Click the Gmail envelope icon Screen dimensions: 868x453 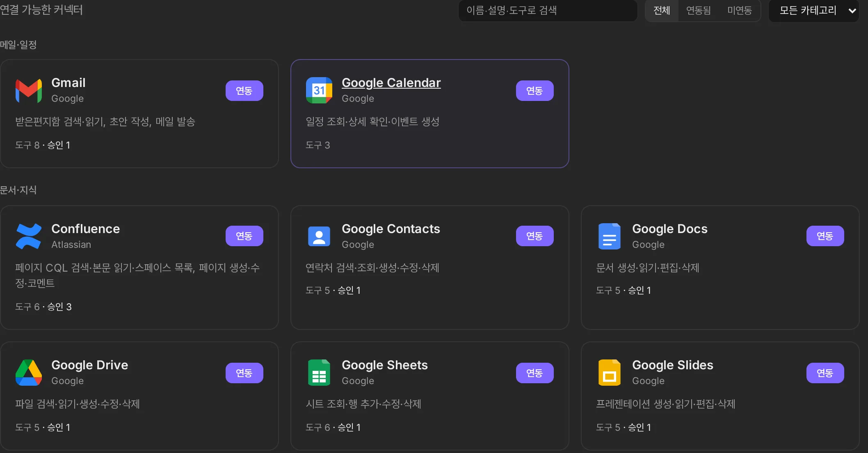point(29,90)
